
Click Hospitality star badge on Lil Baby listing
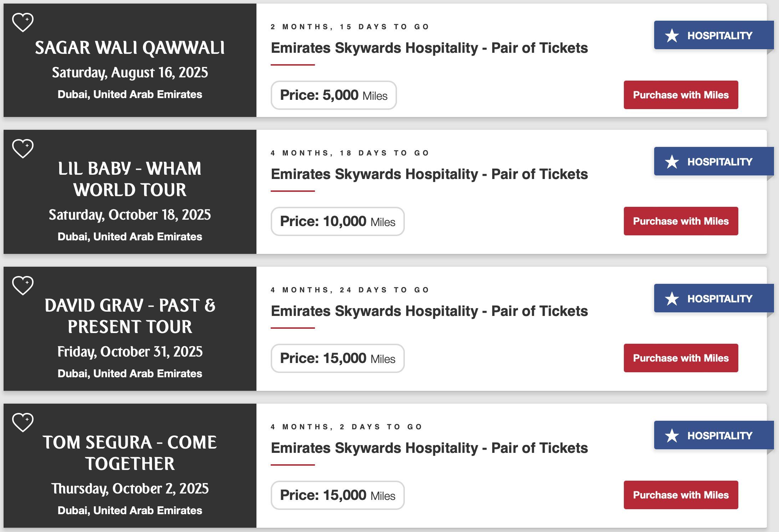(x=714, y=162)
